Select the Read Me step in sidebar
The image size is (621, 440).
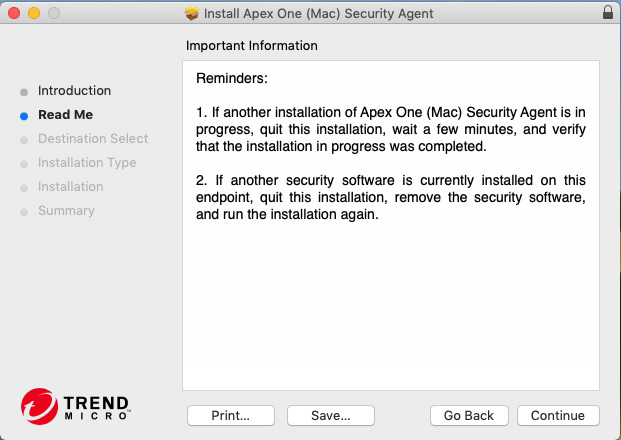(x=65, y=115)
